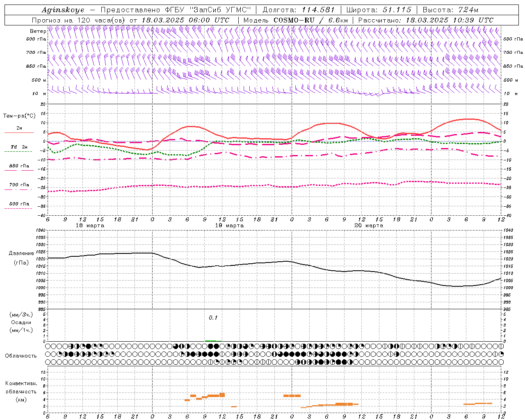Click the '18 марта' date label
525x420 pixels.
pos(90,226)
